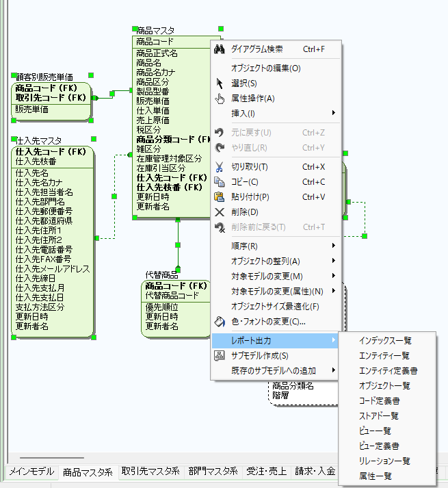Select エンティティ一覧 report
Screen dimensions: 448x488
tap(387, 355)
